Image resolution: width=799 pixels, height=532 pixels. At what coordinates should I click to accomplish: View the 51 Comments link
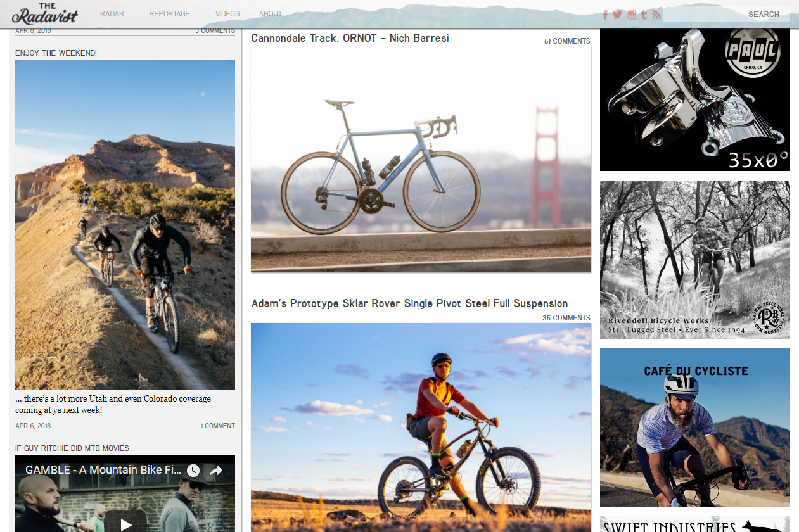coord(567,41)
